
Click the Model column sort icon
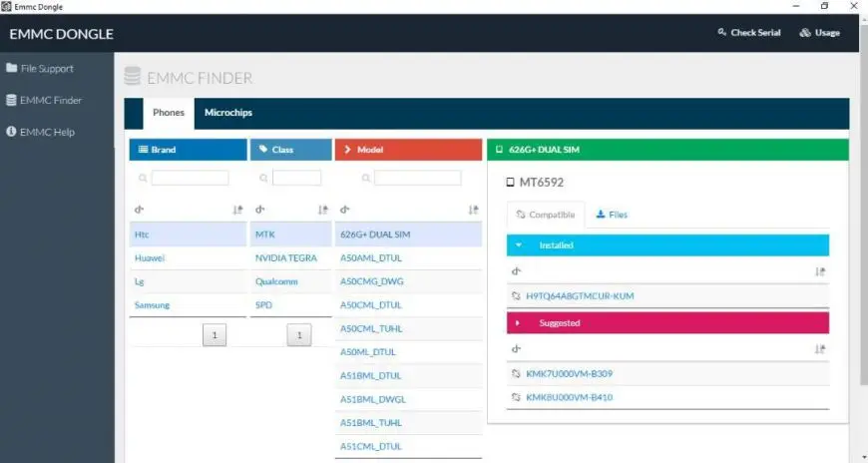(x=473, y=210)
